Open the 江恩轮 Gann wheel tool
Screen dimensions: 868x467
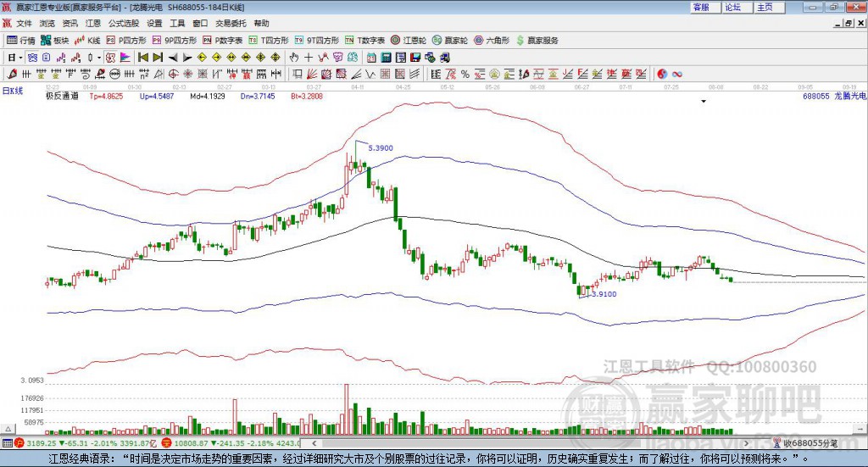click(409, 41)
